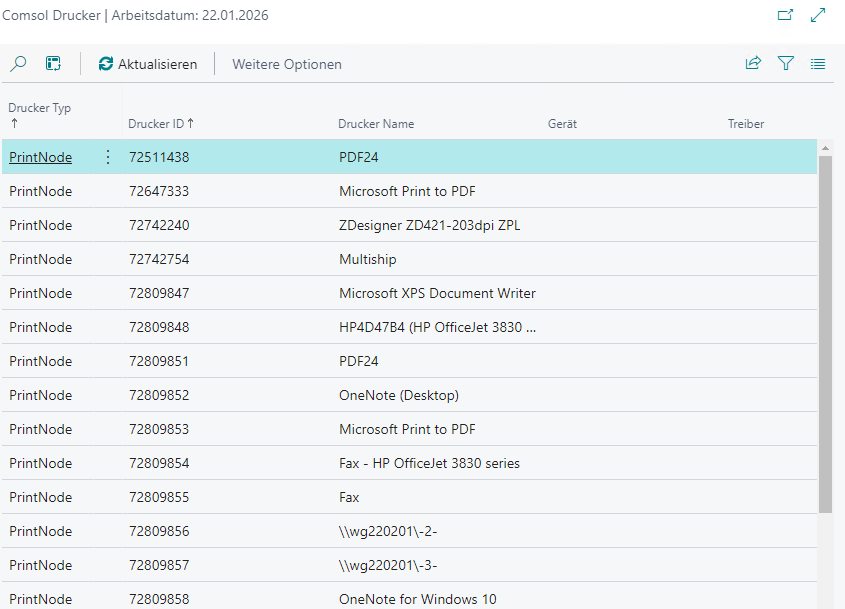Click the share icon in toolbar
Screen dimensions: 845x609
753,64
